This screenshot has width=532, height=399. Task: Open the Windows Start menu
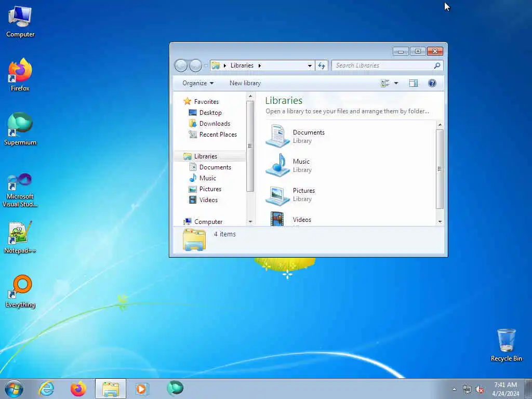[x=14, y=389]
